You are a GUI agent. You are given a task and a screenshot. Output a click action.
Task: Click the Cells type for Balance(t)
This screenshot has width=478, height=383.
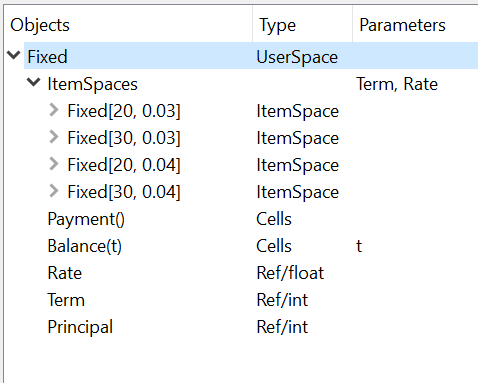point(274,246)
